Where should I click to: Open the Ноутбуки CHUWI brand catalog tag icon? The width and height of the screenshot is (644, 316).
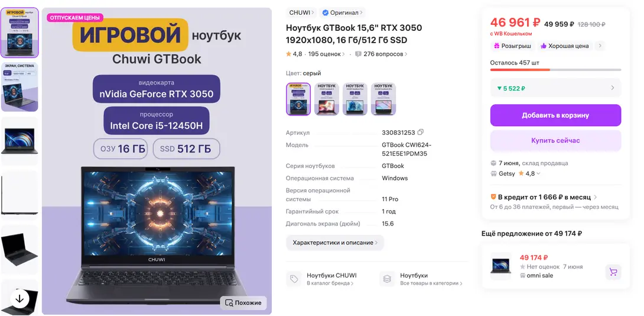pos(294,279)
